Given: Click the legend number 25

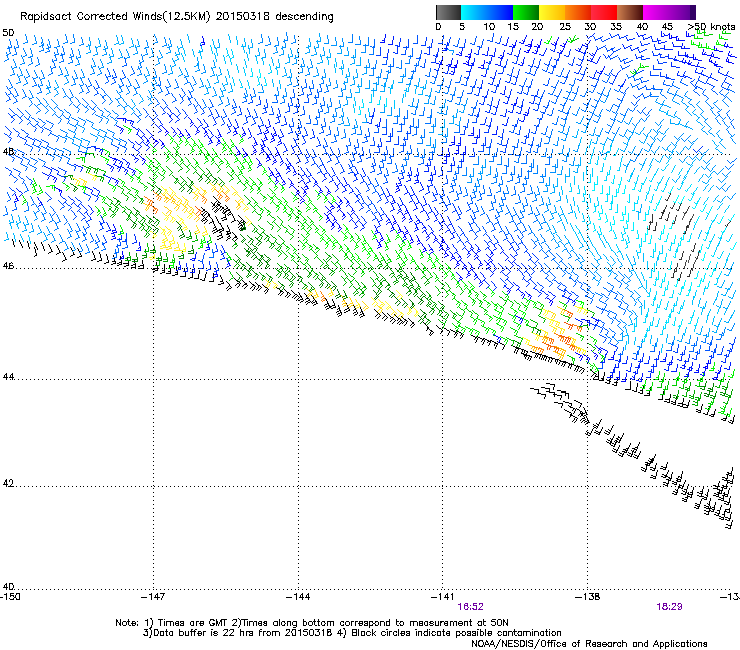Looking at the screenshot, I should pyautogui.click(x=565, y=27).
